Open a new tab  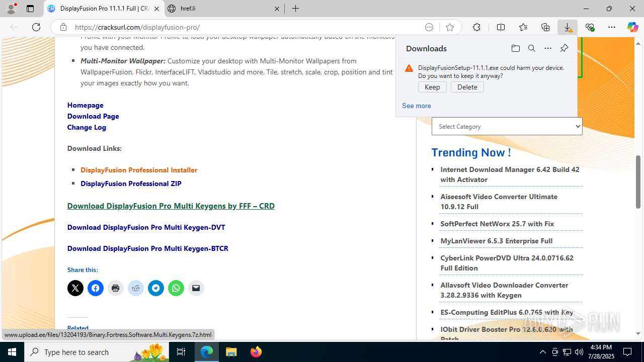tap(295, 9)
